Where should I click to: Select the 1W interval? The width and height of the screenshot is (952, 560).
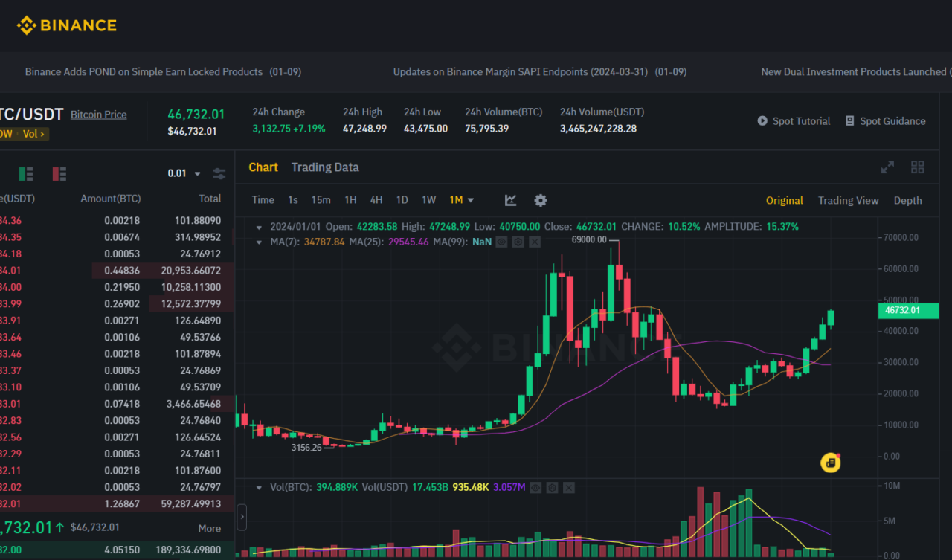428,200
